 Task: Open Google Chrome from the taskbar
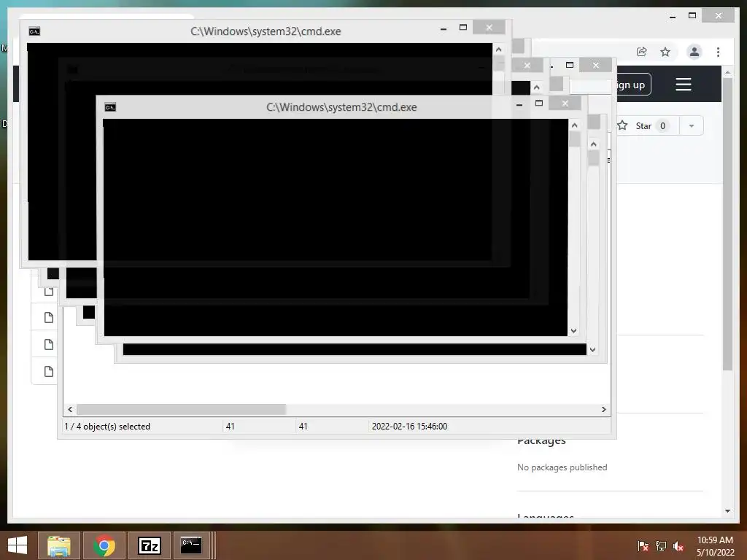click(104, 545)
